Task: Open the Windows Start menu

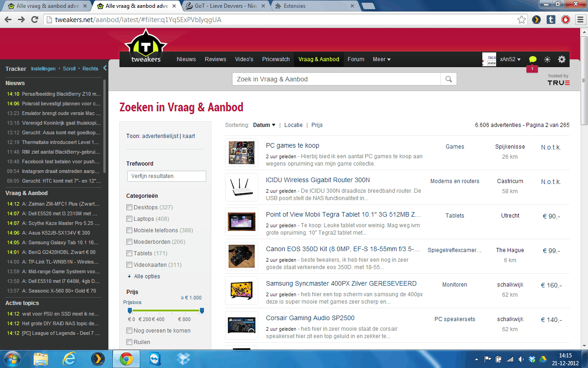Action: pyautogui.click(x=11, y=358)
